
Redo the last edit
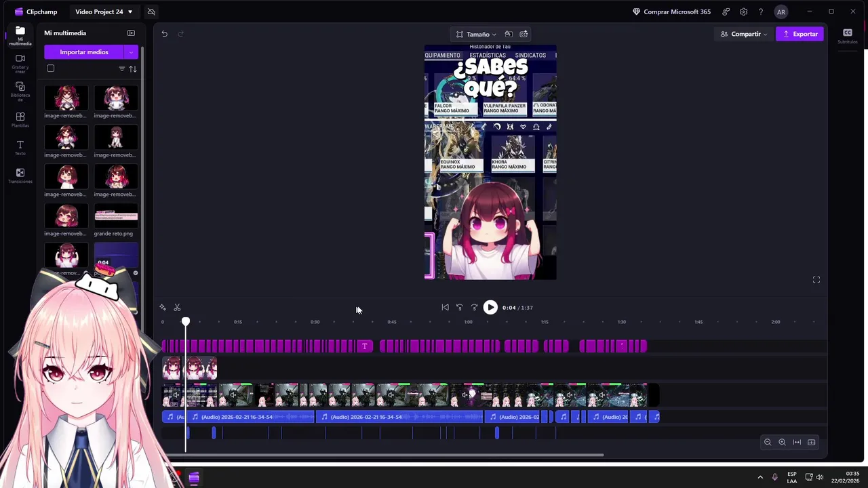point(180,34)
